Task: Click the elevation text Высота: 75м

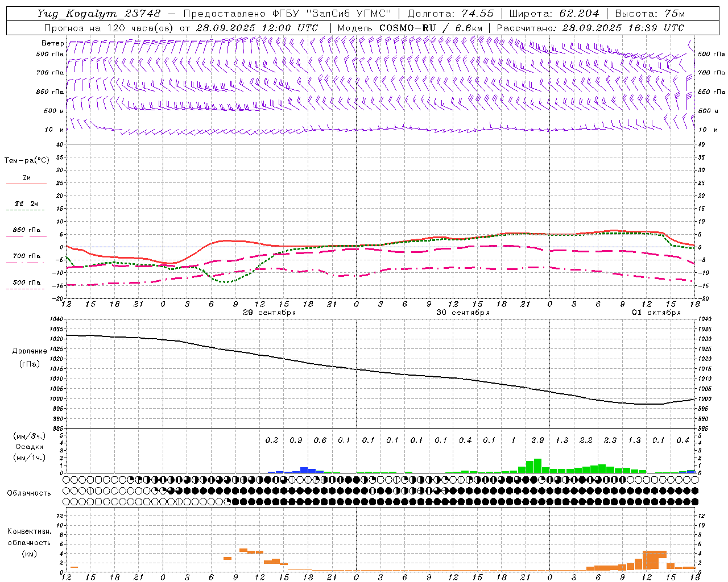Action: [650, 14]
